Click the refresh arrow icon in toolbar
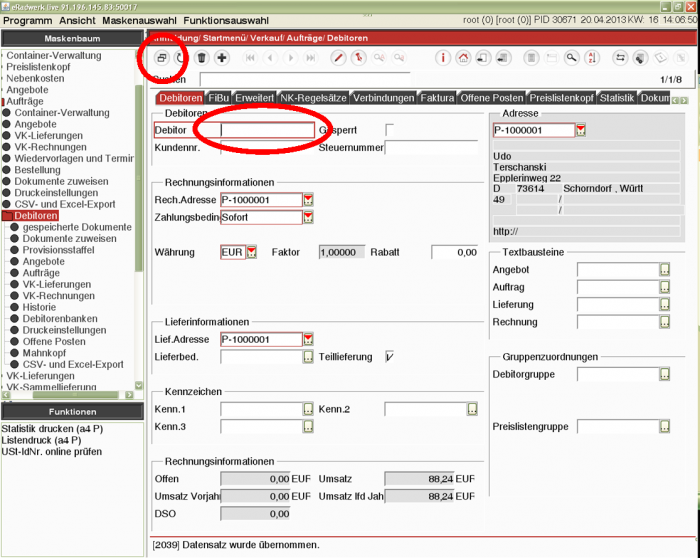 tap(181, 58)
